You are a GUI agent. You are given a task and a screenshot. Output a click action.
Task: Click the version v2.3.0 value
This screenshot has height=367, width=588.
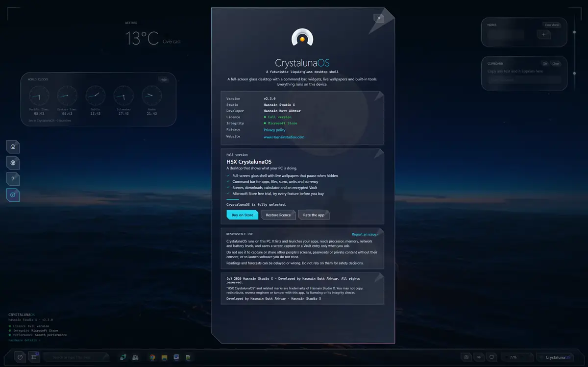pyautogui.click(x=270, y=98)
